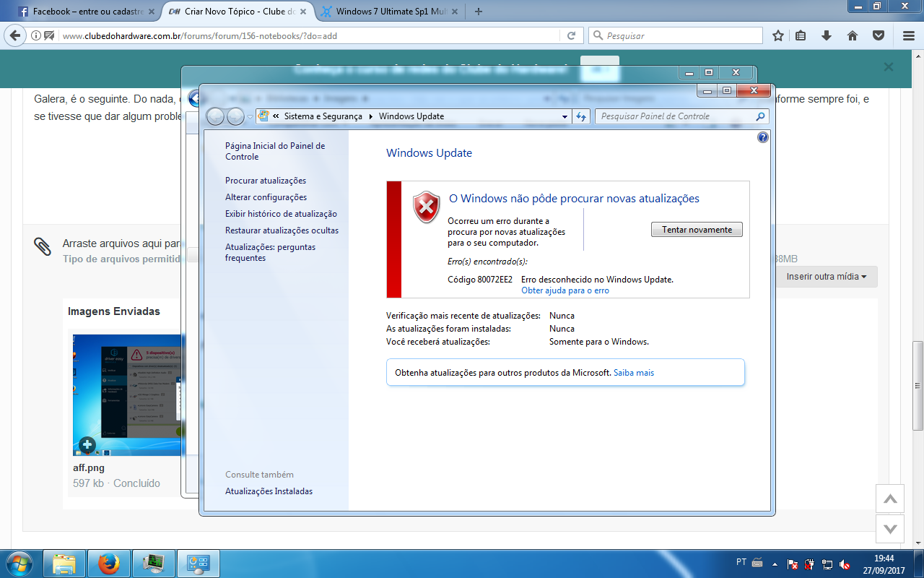Image resolution: width=924 pixels, height=578 pixels.
Task: Show hidden tray icons arrow
Action: coord(775,564)
